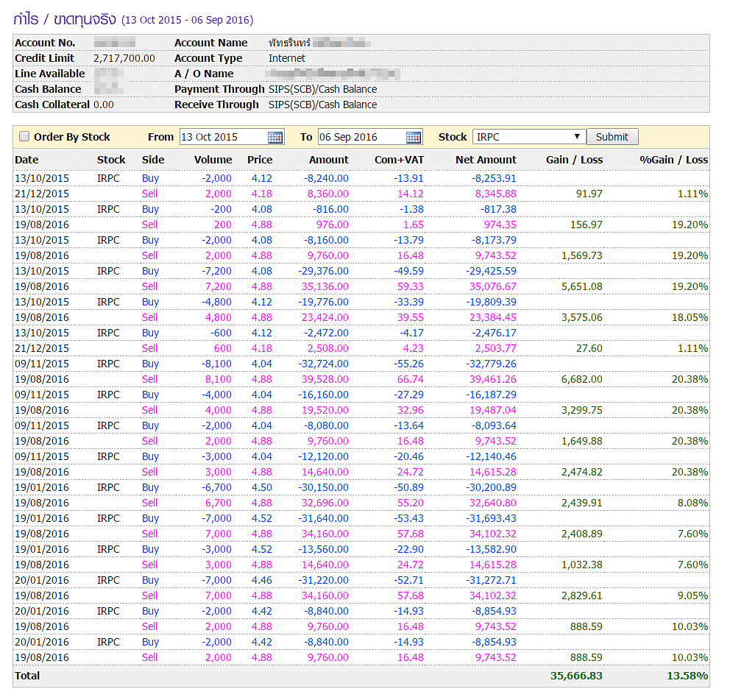The height and width of the screenshot is (700, 730).
Task: Enable the Order By Stock checkbox
Action: (24, 136)
